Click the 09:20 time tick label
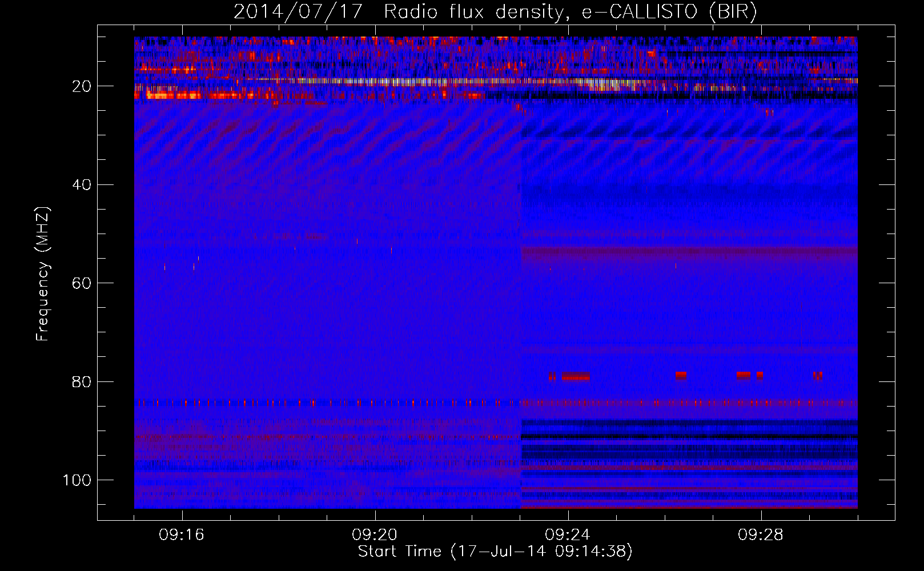The height and width of the screenshot is (571, 924). coord(375,535)
